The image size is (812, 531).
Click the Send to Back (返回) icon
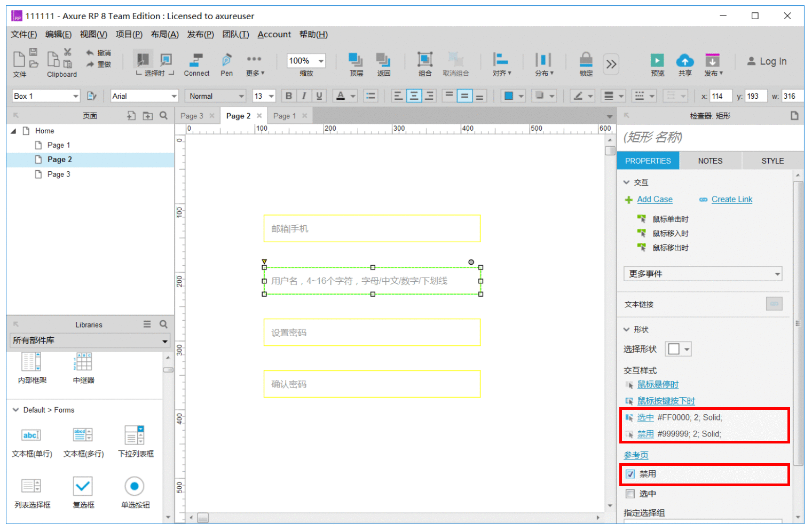point(383,60)
